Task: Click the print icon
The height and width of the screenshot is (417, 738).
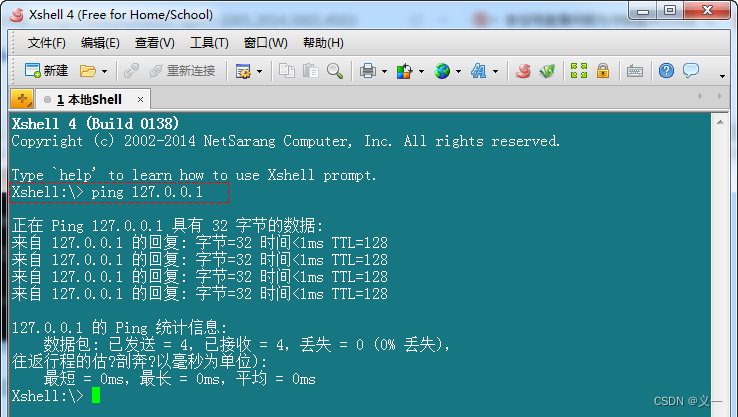Action: (x=368, y=71)
